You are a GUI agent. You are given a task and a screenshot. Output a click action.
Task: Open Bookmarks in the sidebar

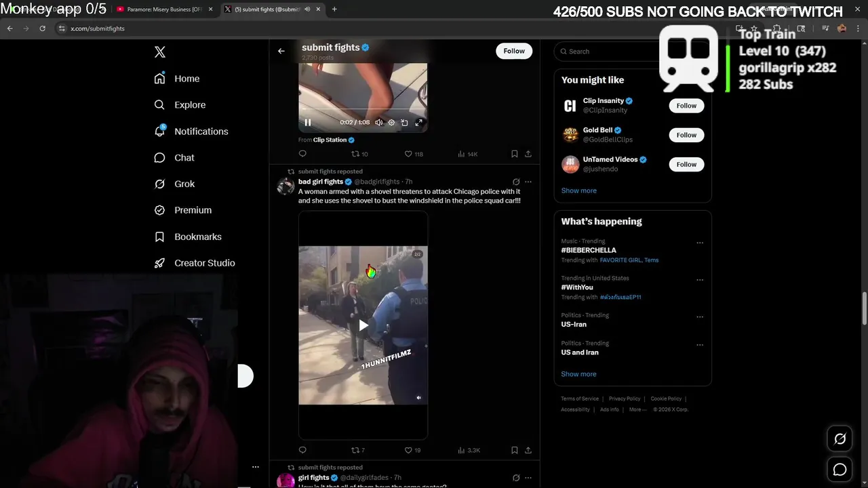pyautogui.click(x=188, y=237)
